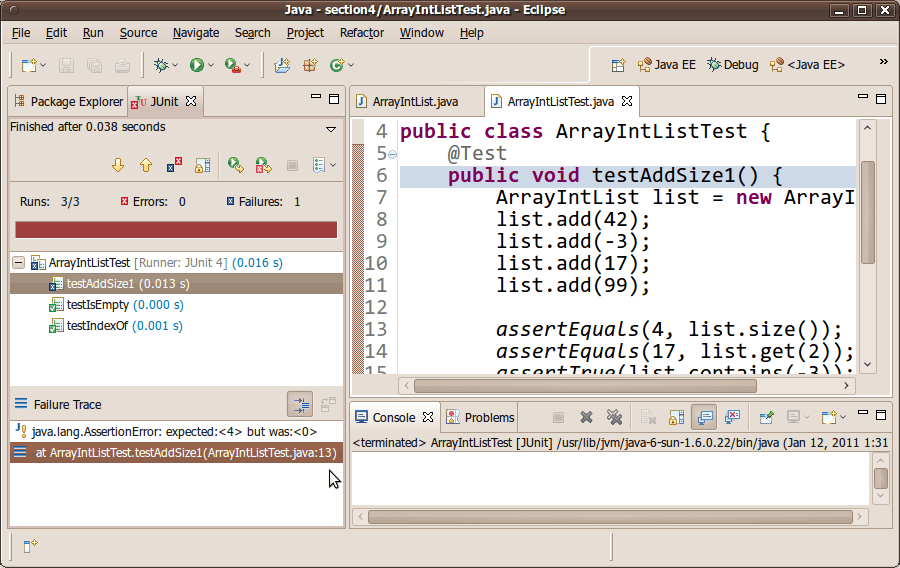Click the New Java Project icon
The width and height of the screenshot is (900, 568).
(x=282, y=65)
